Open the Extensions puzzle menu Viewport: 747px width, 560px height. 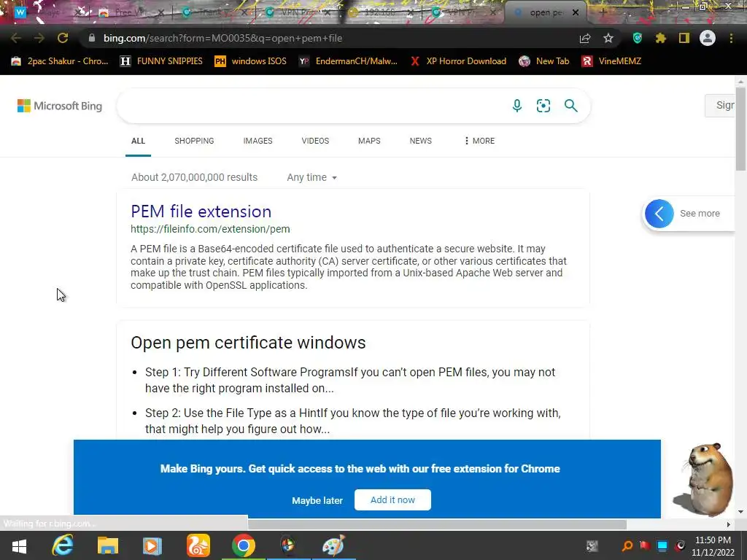click(x=661, y=38)
